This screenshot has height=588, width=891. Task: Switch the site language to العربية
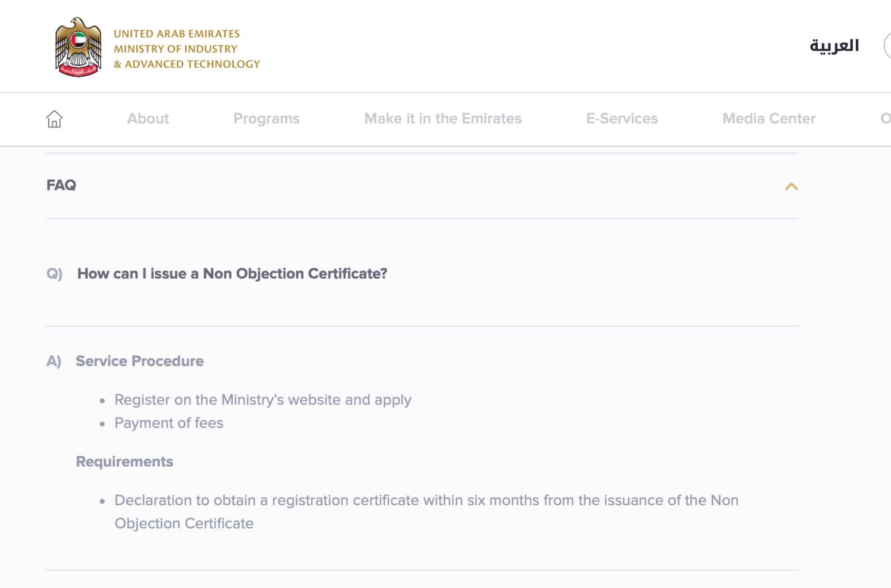tap(834, 45)
